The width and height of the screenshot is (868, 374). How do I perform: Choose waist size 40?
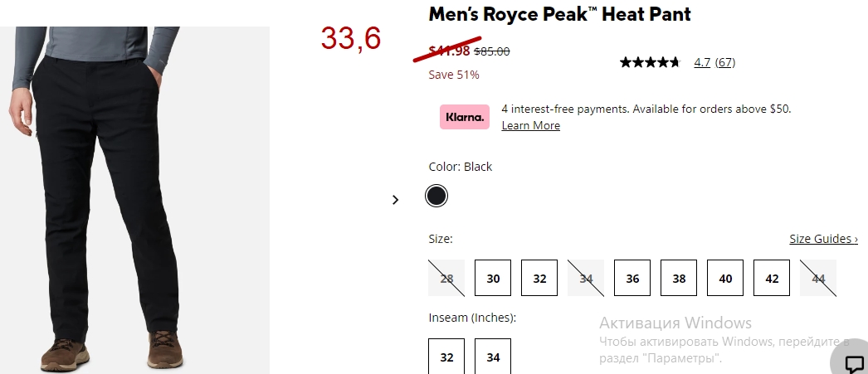point(725,278)
